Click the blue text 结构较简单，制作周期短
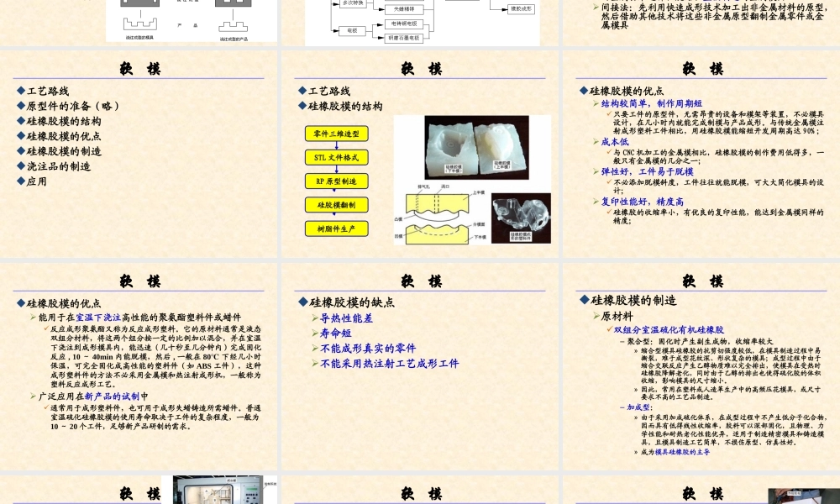This screenshot has height=504, width=840. tap(652, 103)
